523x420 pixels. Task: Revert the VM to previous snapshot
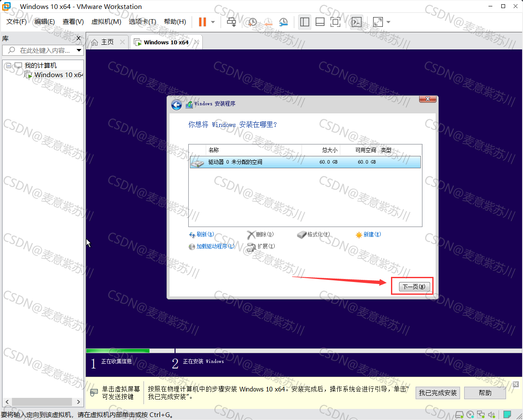pos(268,22)
